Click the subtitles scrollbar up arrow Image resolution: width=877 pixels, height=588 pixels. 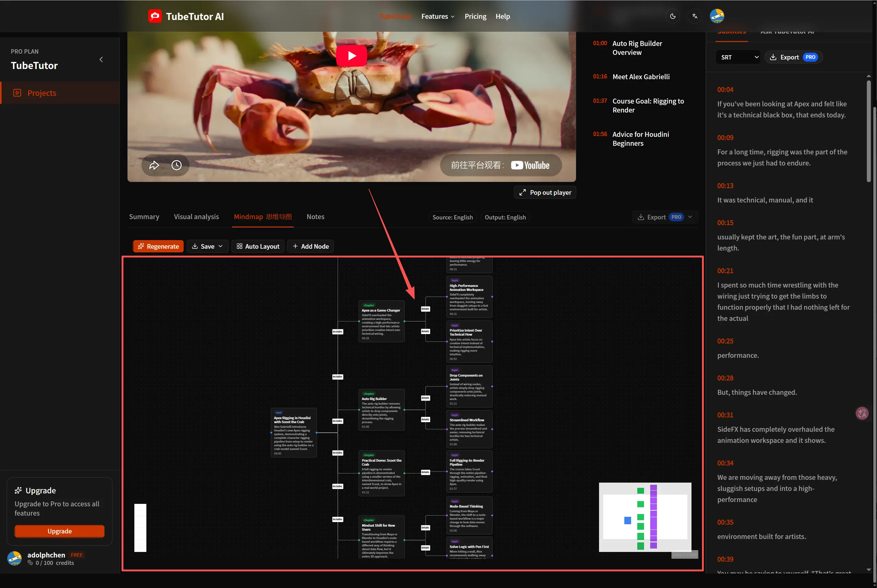pyautogui.click(x=869, y=76)
